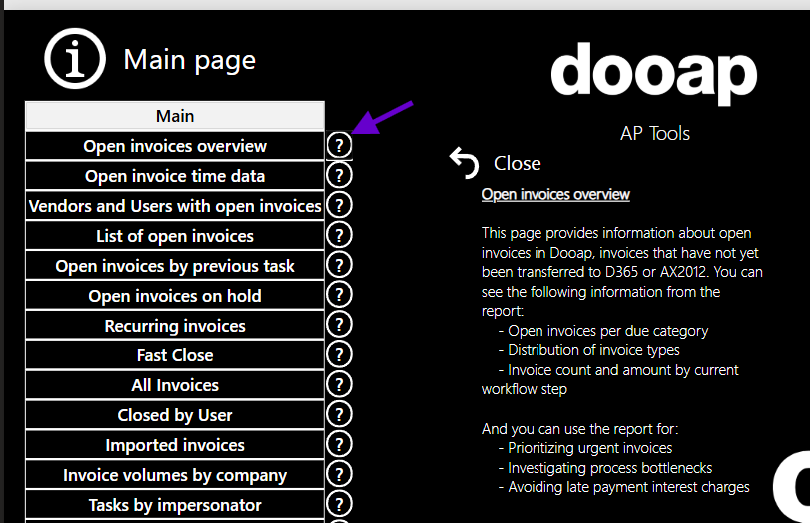Open the Recurring invoices page
This screenshot has height=523, width=810.
(175, 326)
